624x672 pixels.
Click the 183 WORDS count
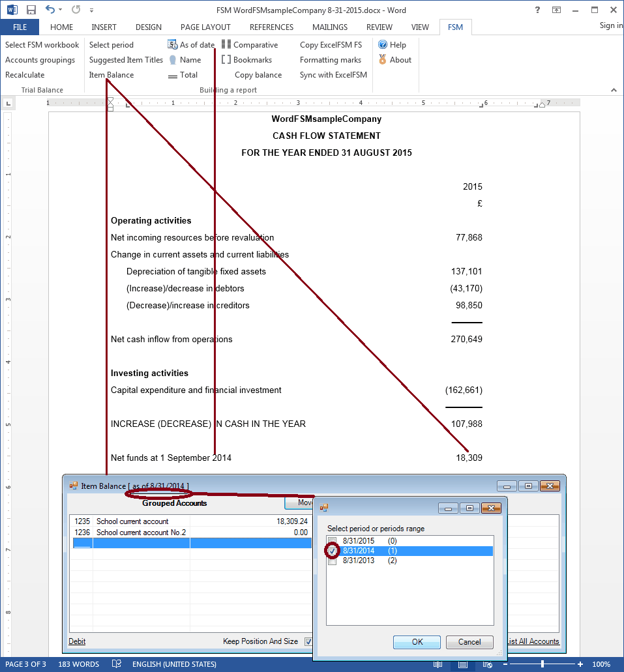click(78, 664)
